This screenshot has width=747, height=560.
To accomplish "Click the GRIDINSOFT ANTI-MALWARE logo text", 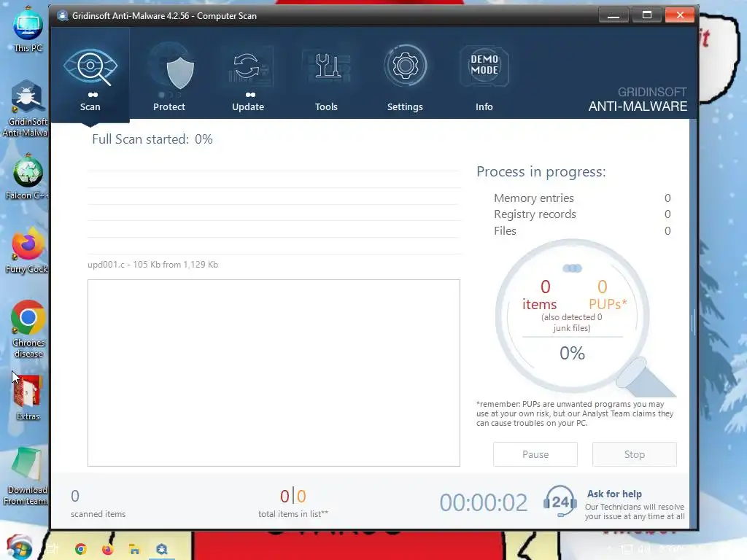I will (x=638, y=99).
